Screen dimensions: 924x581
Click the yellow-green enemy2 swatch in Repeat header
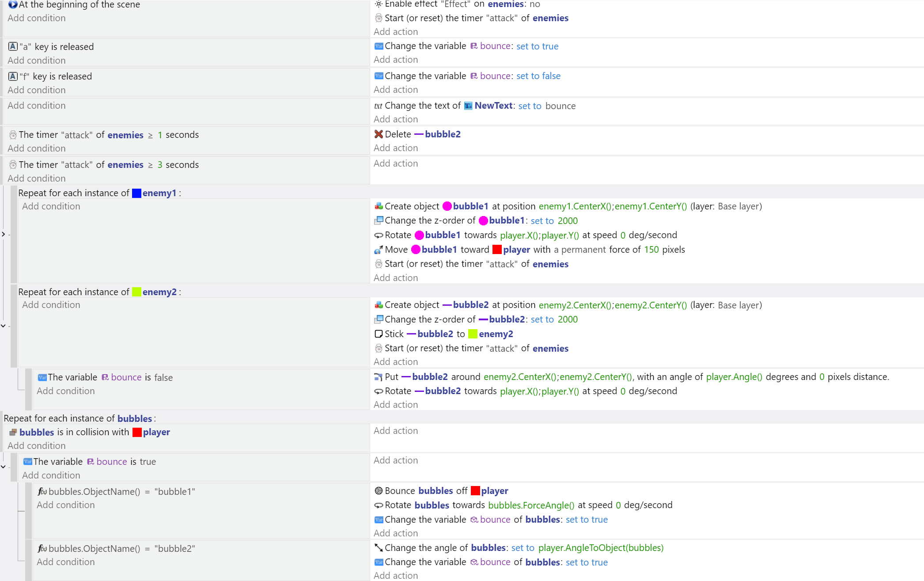coord(136,292)
